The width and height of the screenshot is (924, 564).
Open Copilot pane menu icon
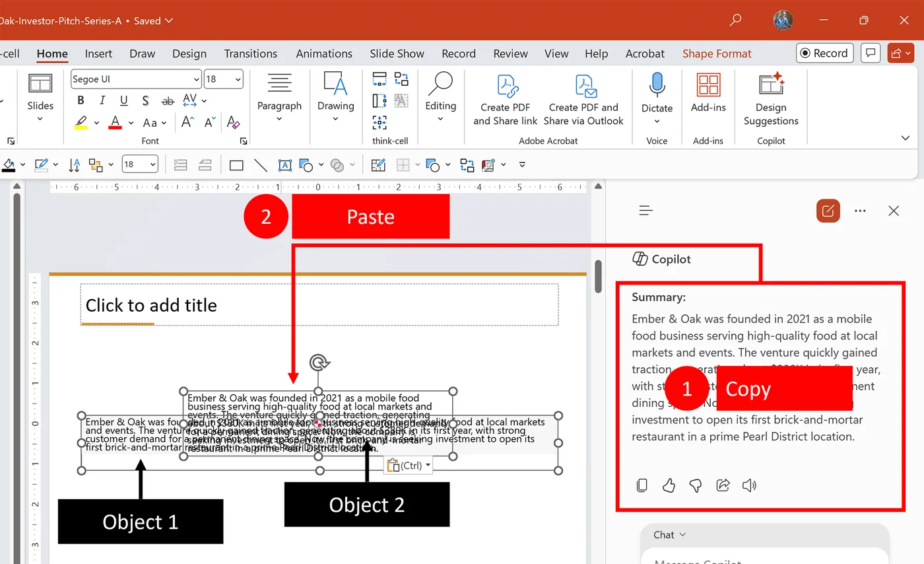[x=646, y=211]
